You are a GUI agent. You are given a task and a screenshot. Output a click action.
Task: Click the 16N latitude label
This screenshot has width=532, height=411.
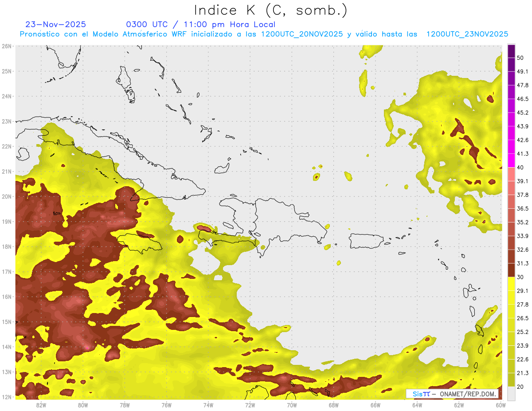(7, 297)
